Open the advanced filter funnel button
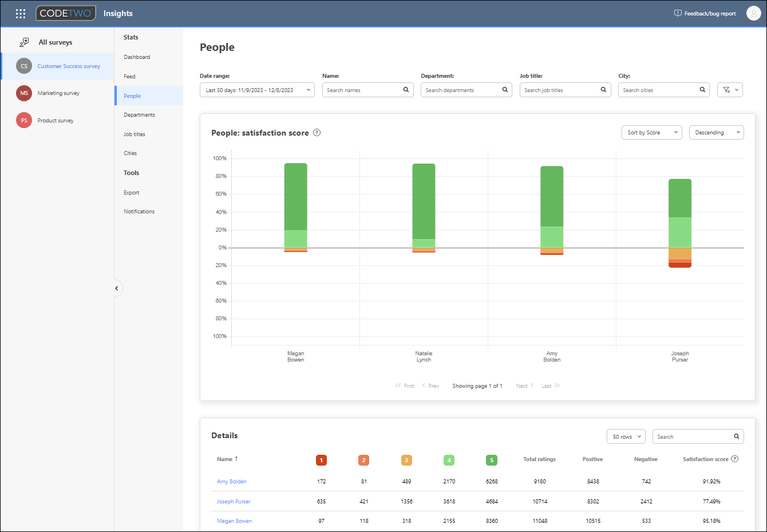This screenshot has width=767, height=532. point(730,90)
